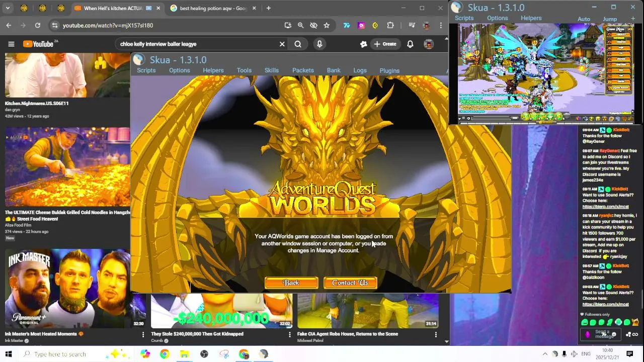Image resolution: width=644 pixels, height=362 pixels.
Task: Open options for Ink Master video
Action: [x=143, y=334]
